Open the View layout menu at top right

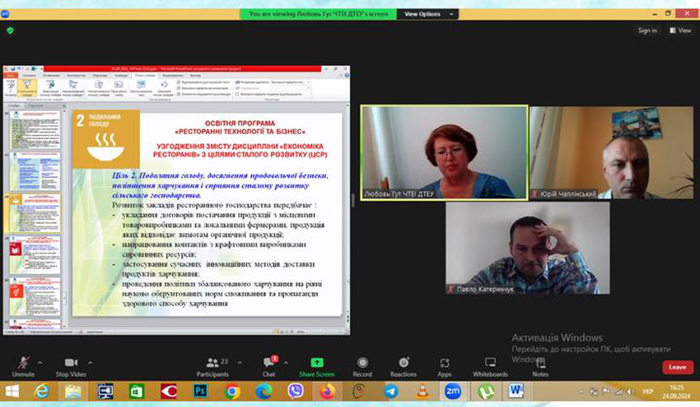click(x=681, y=30)
